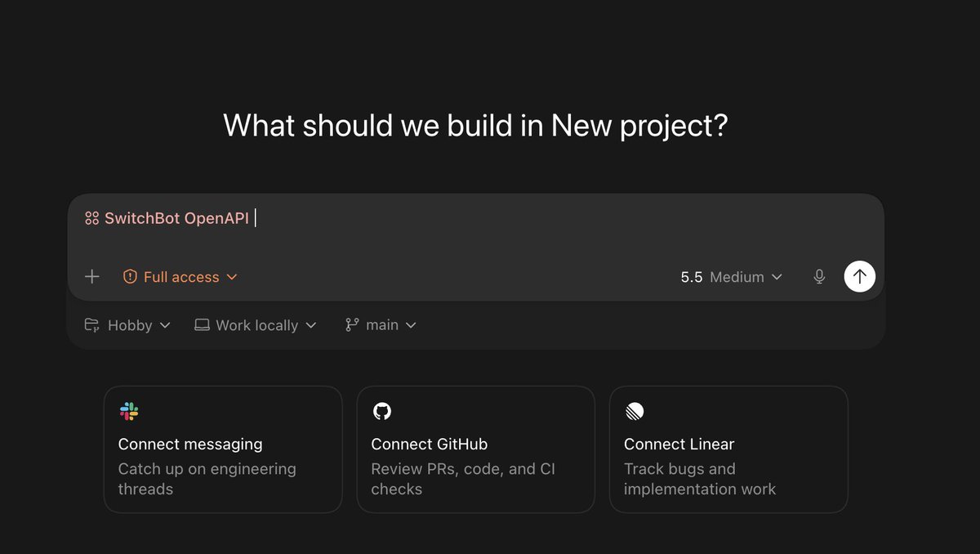The width and height of the screenshot is (980, 554).
Task: Click the plus icon to add attachment
Action: pos(92,277)
